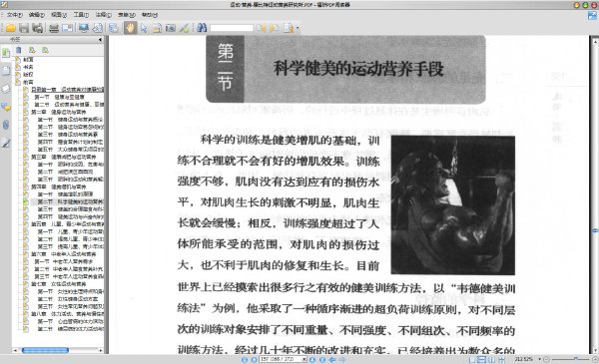This screenshot has height=364, width=599.
Task: Go to the 封面 bookmark
Action: [x=28, y=60]
